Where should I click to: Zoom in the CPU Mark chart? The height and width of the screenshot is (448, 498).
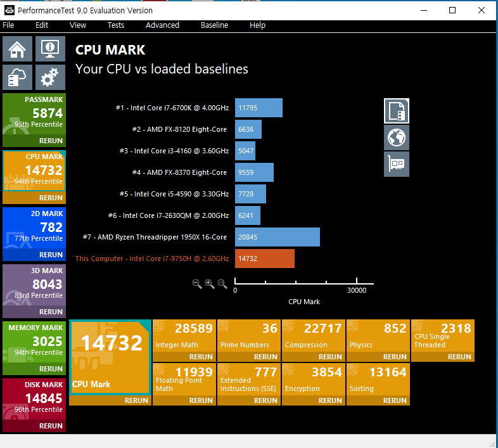coord(210,284)
